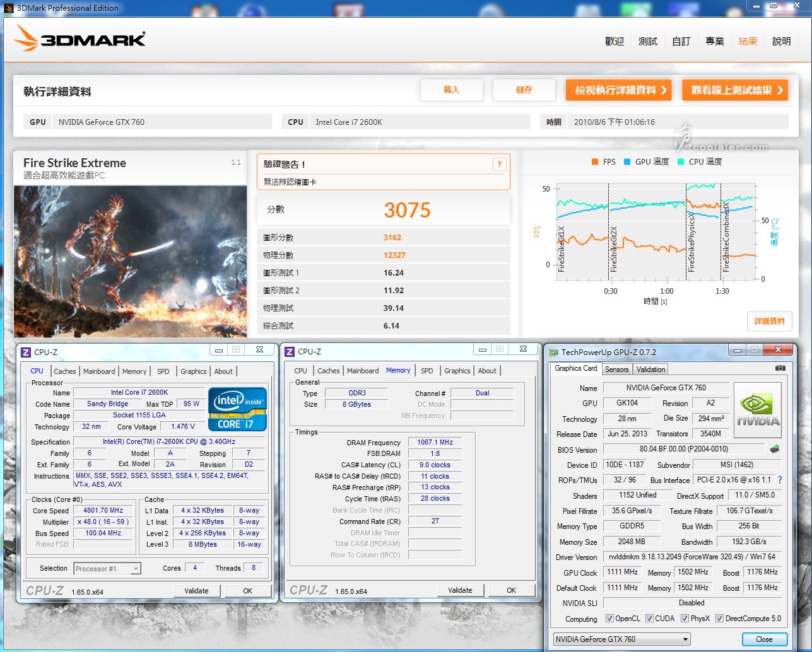The image size is (812, 652).
Task: Toggle the CUDA checkbox
Action: (649, 619)
